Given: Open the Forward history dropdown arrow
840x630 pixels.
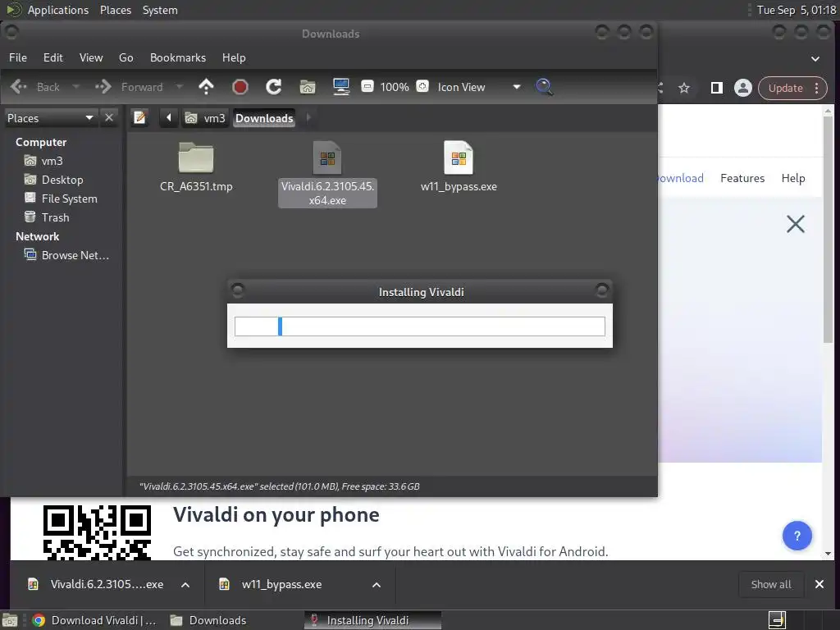Looking at the screenshot, I should [x=180, y=87].
